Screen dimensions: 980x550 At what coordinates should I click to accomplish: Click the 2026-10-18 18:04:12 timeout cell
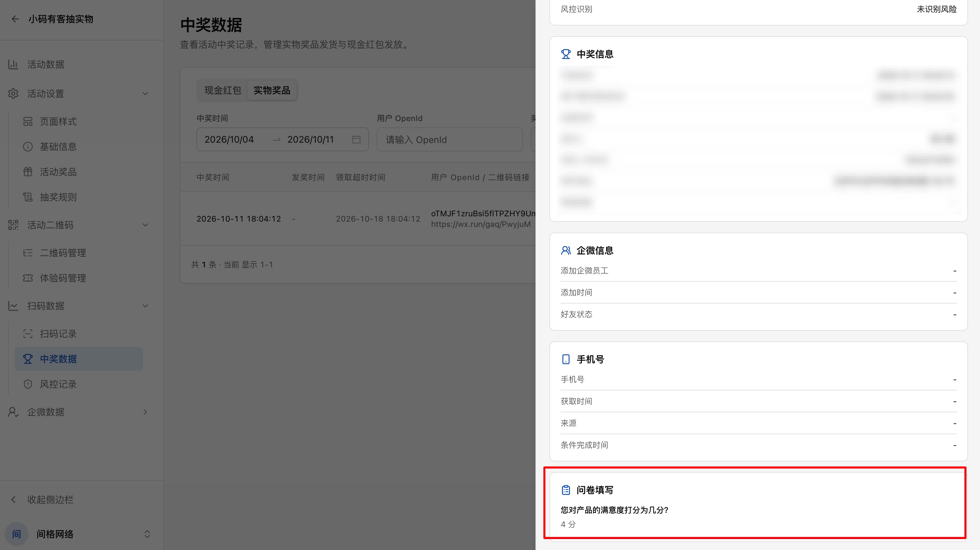[378, 219]
